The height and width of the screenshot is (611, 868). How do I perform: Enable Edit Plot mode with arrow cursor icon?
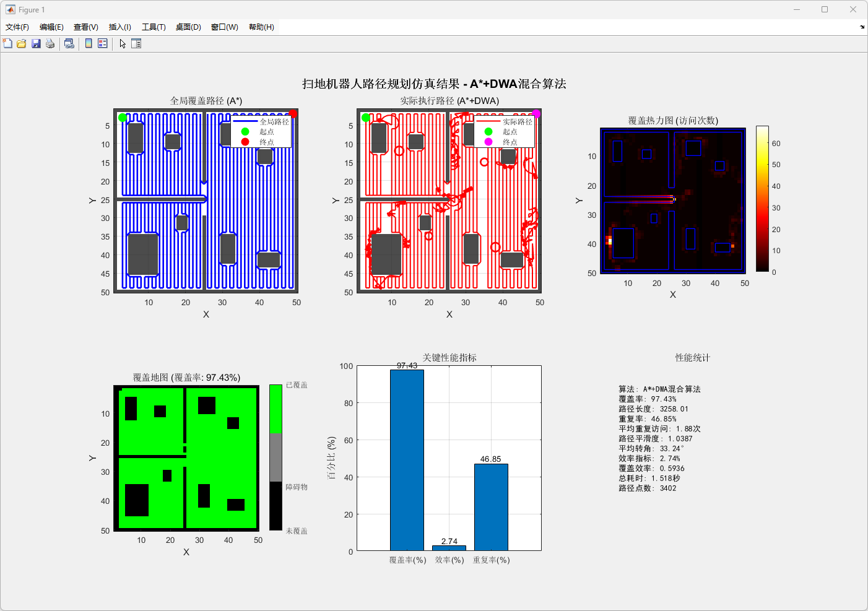[x=123, y=43]
